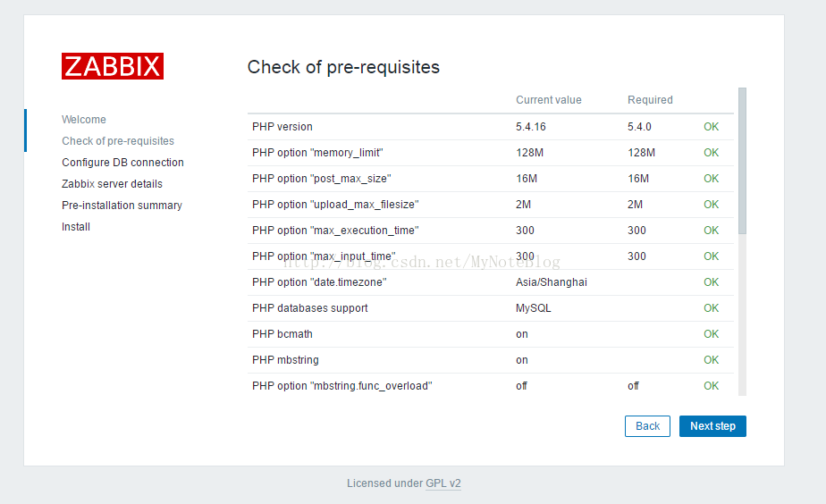The height and width of the screenshot is (504, 826).
Task: Click OK status for memory_limit row
Action: pyautogui.click(x=712, y=153)
